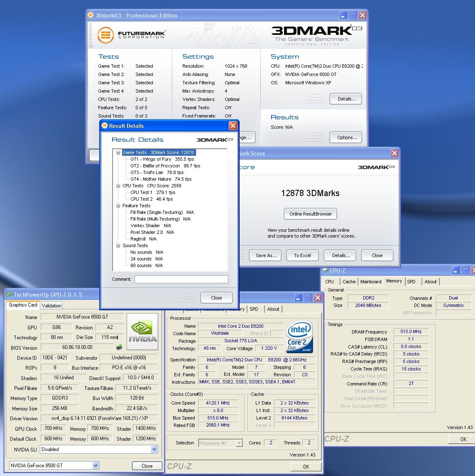The image size is (475, 476).
Task: Click the Instructions field in CPU-Z
Action: [x=257, y=382]
